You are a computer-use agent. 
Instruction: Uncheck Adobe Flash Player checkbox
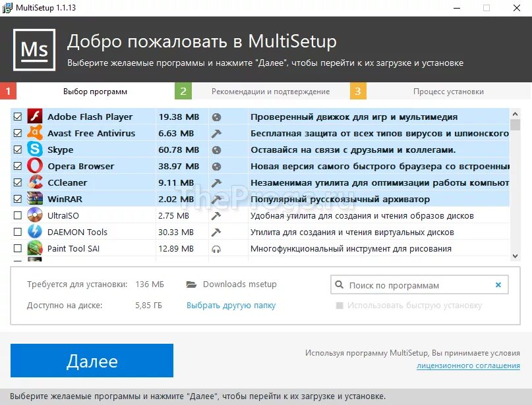coord(18,117)
